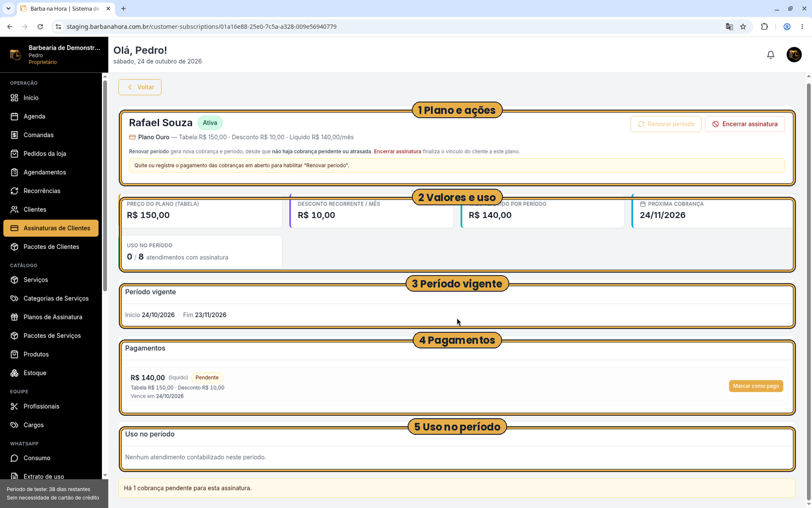Click the Voltar back button
This screenshot has width=812, height=508.
point(140,87)
